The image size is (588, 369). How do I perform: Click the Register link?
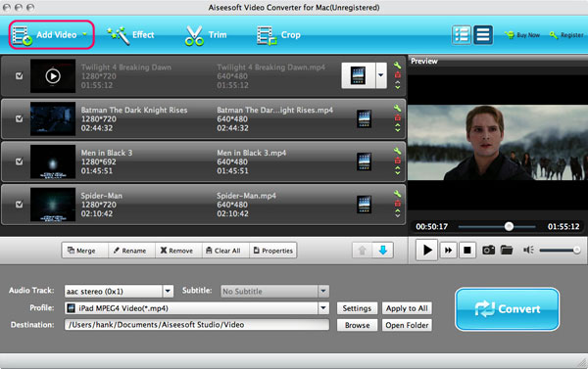point(566,35)
